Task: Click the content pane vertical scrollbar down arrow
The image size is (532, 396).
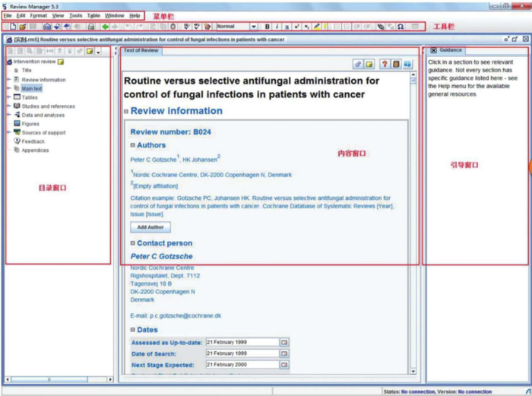Action: click(413, 372)
